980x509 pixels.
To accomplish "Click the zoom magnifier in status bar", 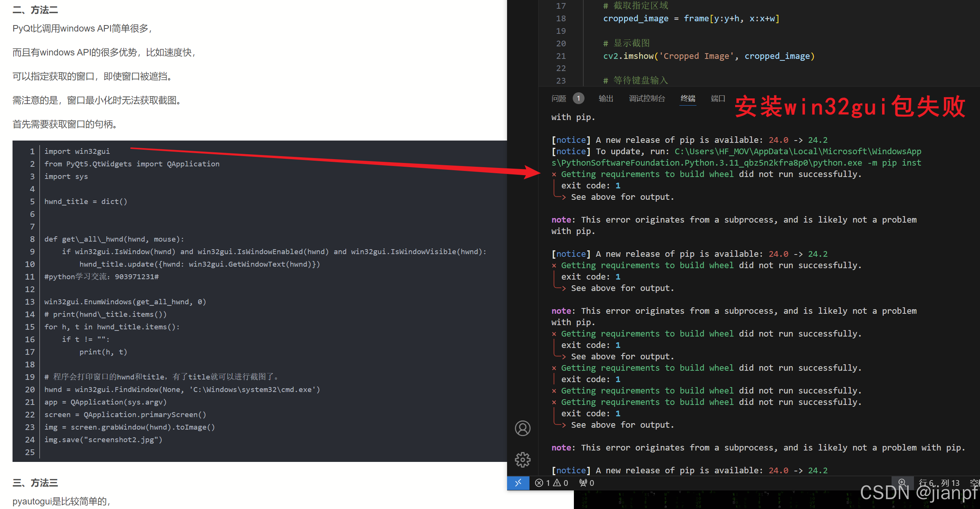I will pyautogui.click(x=902, y=482).
